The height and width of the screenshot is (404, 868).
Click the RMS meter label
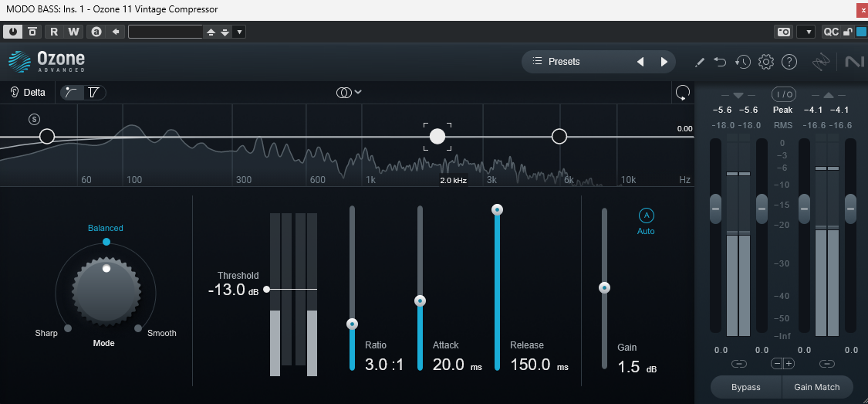coord(783,125)
